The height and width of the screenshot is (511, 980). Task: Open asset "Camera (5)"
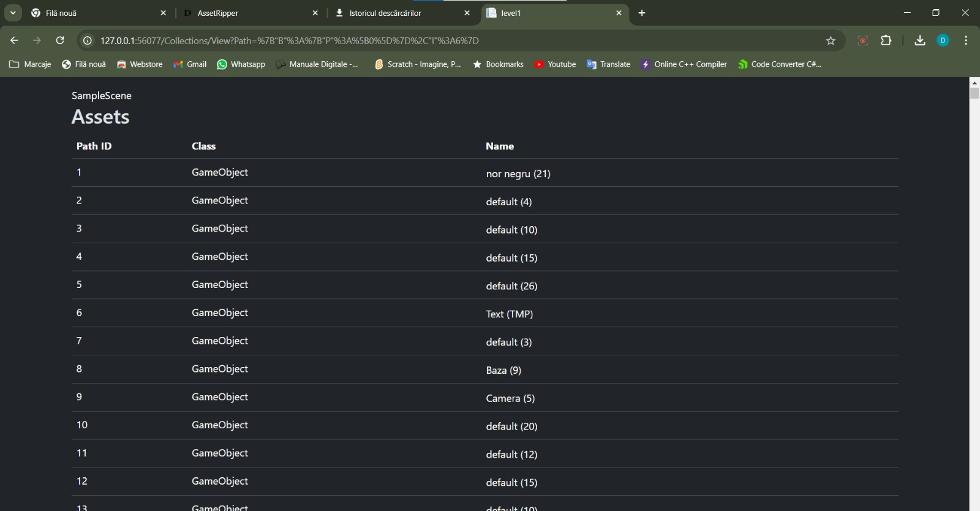click(510, 398)
